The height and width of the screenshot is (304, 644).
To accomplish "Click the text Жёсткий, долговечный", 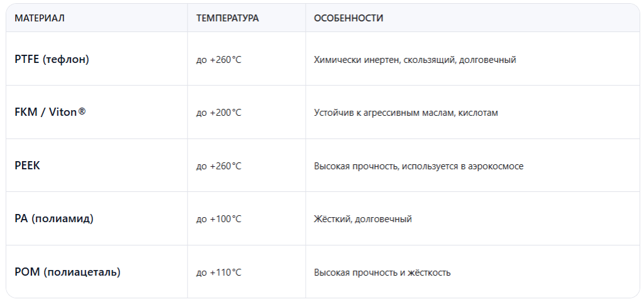I will [x=363, y=219].
